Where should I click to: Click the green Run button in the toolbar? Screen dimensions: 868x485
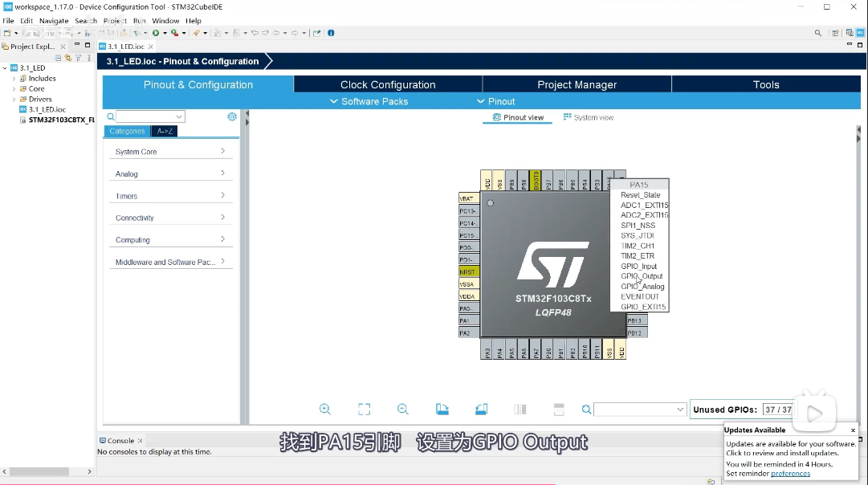click(x=156, y=33)
